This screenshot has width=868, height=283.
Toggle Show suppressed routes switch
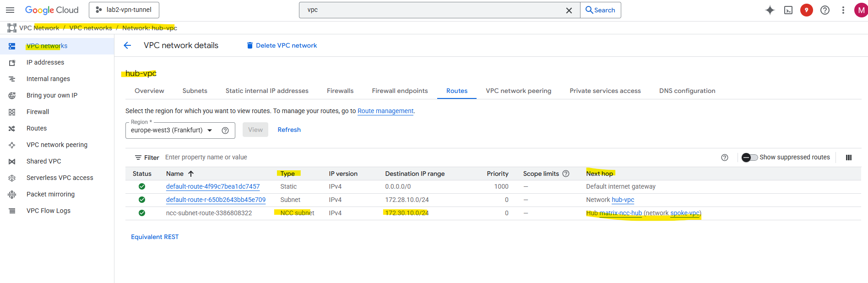click(x=749, y=158)
